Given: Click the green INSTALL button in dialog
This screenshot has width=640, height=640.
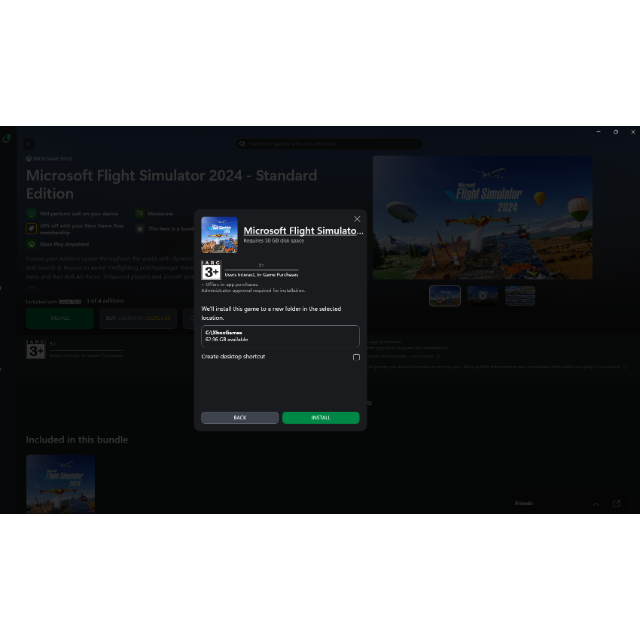Looking at the screenshot, I should (320, 418).
